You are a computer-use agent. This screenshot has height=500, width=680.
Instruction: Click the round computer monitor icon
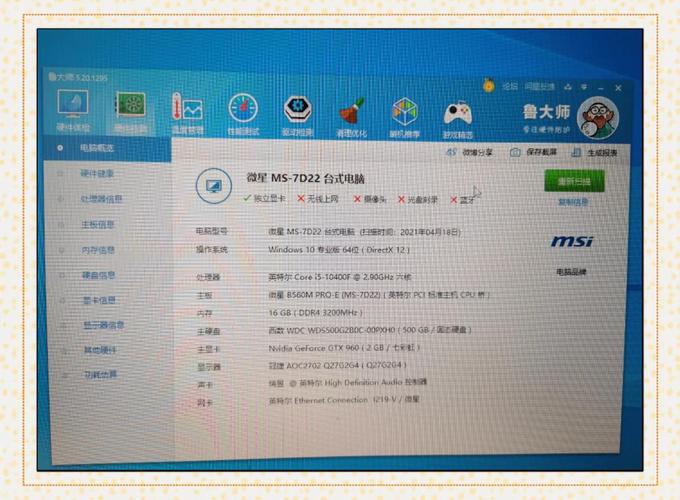214,186
